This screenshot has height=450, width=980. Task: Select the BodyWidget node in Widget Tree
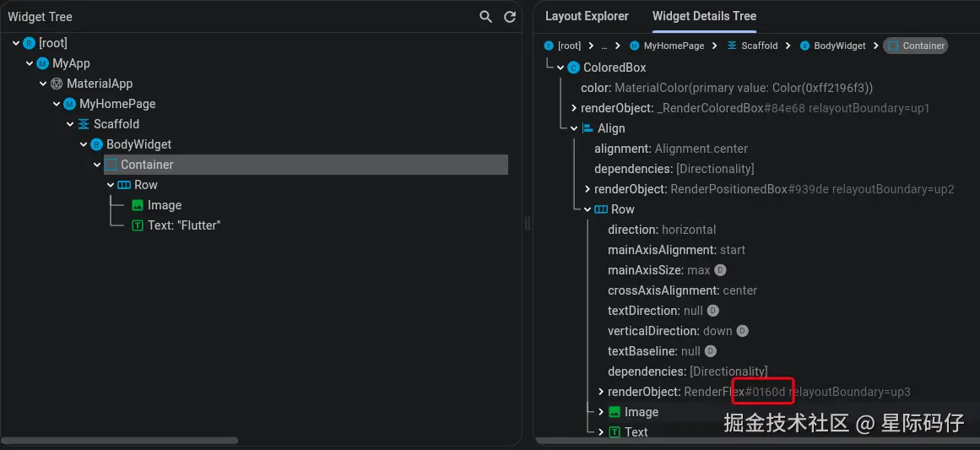[x=138, y=144]
